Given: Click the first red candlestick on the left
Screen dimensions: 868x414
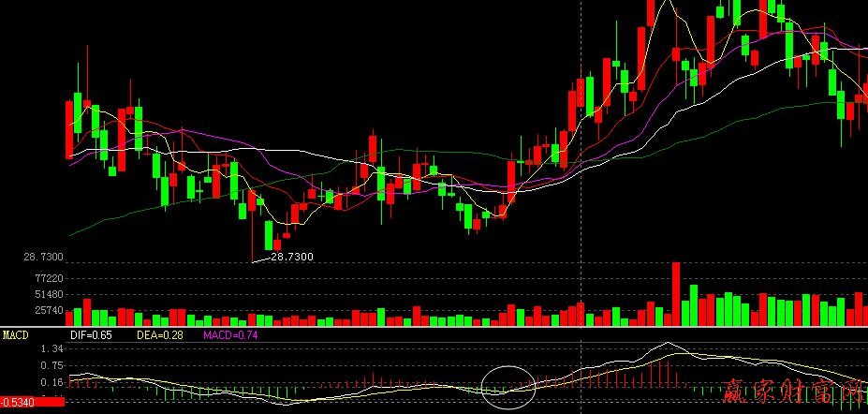Looking at the screenshot, I should [68, 129].
